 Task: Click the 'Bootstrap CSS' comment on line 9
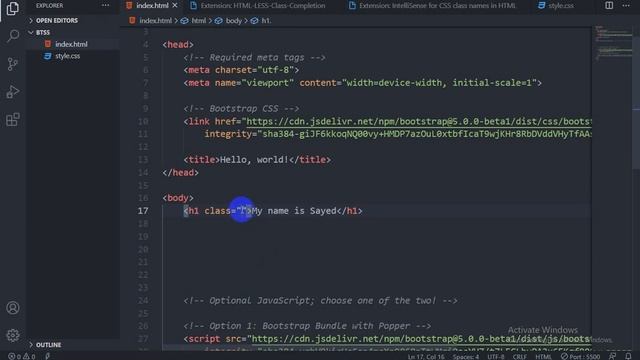tap(241, 109)
